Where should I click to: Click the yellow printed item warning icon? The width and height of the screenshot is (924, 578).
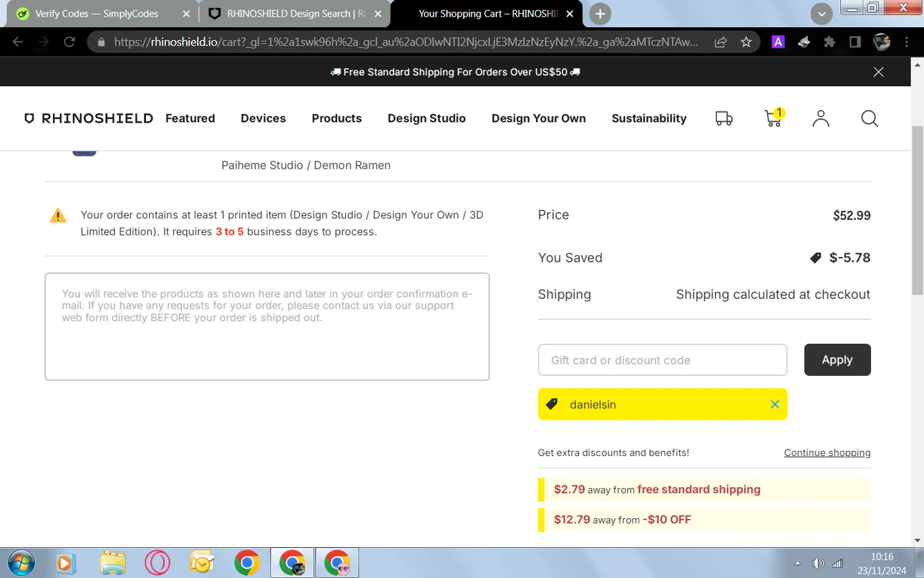click(58, 215)
